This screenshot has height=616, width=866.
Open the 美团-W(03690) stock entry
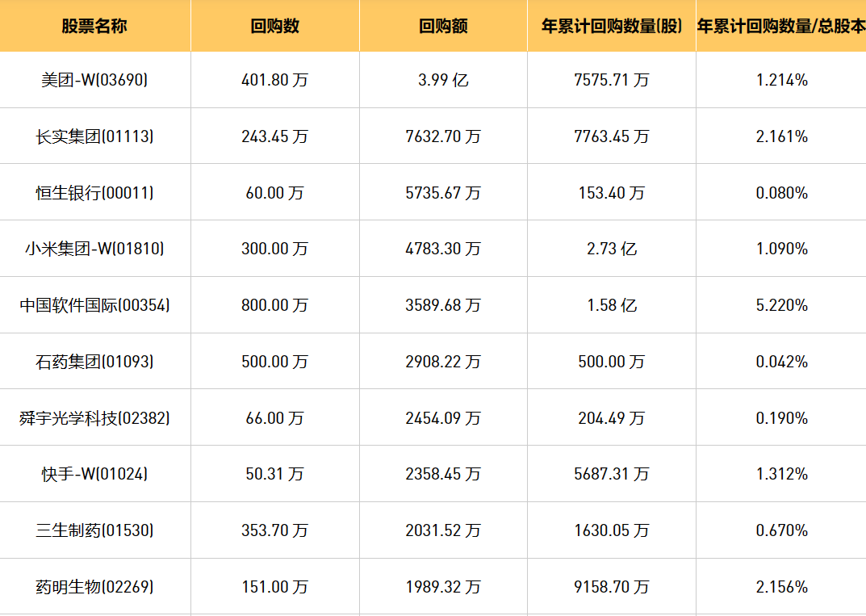tap(94, 80)
